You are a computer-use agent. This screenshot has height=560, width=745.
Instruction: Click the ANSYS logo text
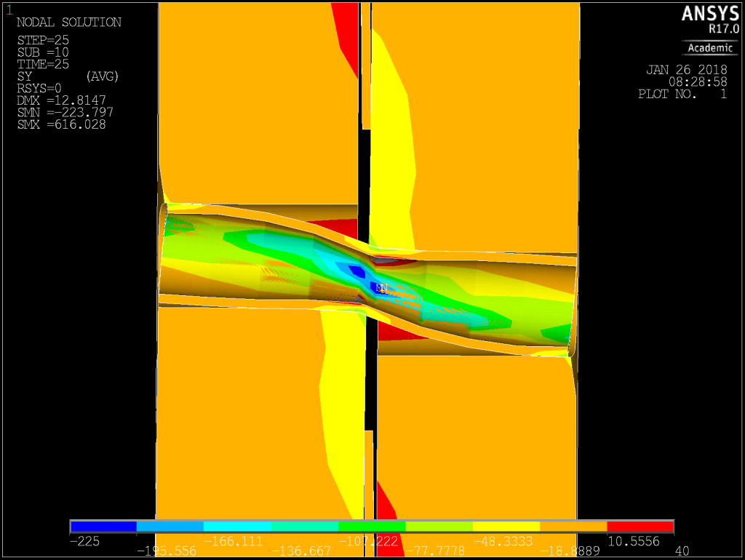(709, 14)
